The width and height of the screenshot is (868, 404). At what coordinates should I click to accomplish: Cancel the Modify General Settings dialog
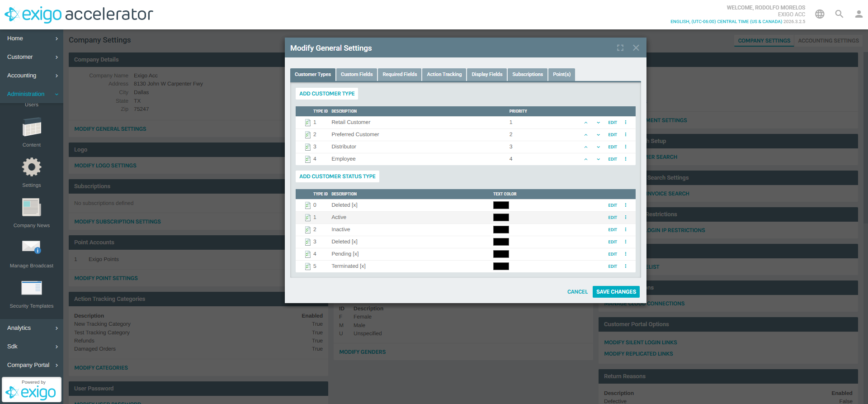coord(577,292)
